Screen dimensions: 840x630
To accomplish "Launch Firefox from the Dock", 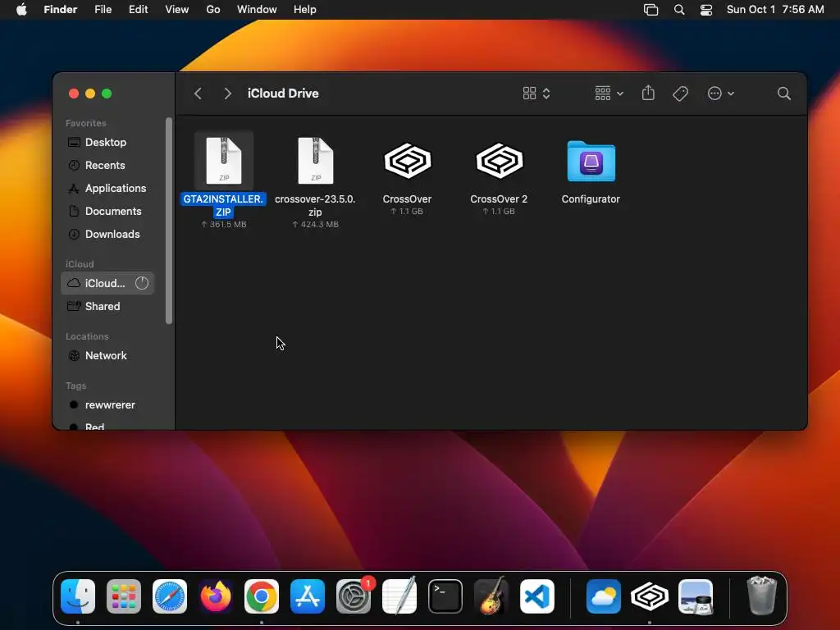I will coord(216,596).
